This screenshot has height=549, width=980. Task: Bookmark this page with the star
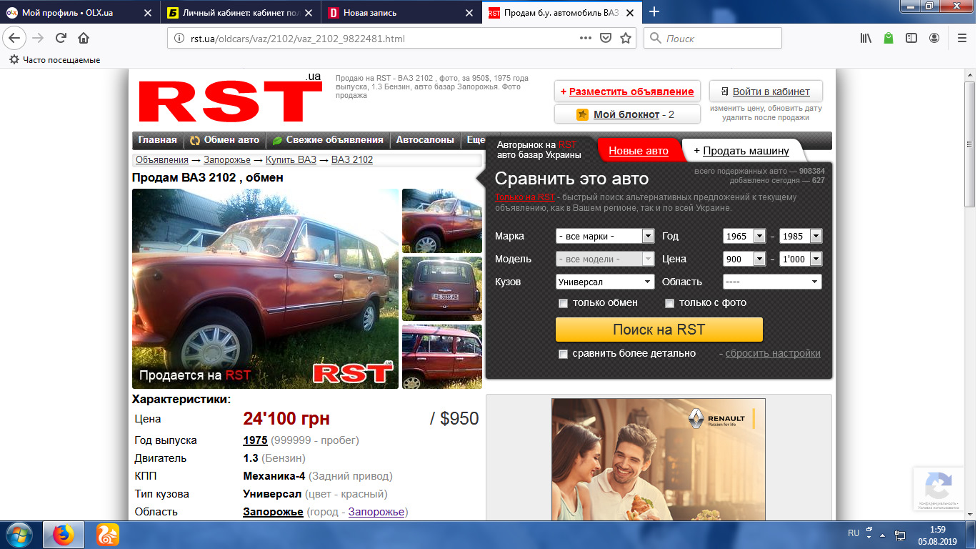tap(626, 39)
